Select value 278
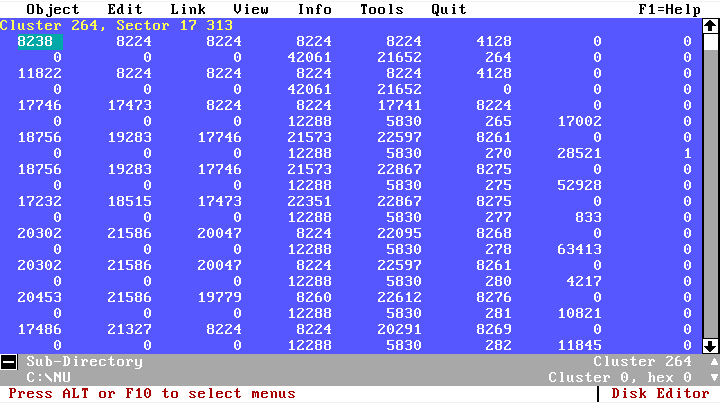720x403 pixels. click(498, 249)
